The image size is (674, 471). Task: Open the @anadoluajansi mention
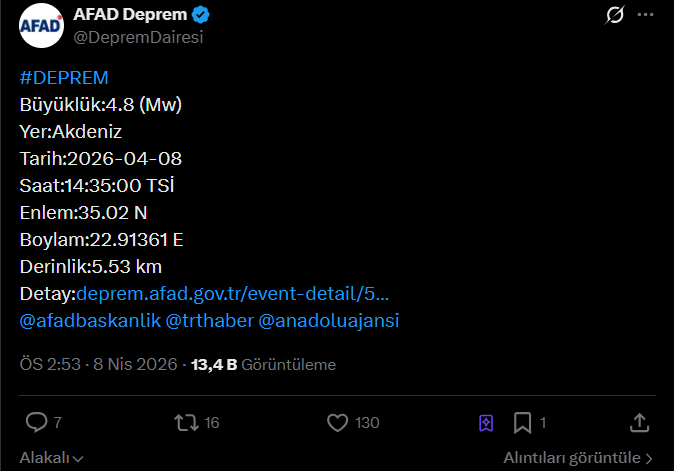pos(329,321)
